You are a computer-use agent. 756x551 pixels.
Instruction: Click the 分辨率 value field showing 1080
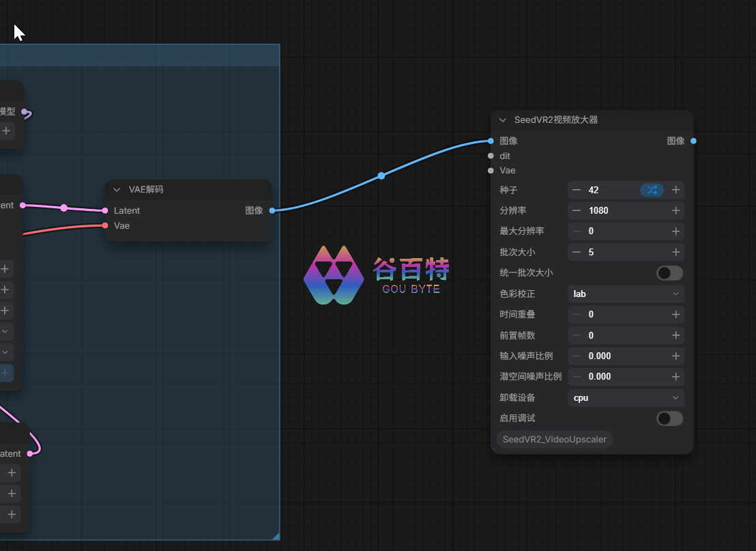pyautogui.click(x=626, y=211)
